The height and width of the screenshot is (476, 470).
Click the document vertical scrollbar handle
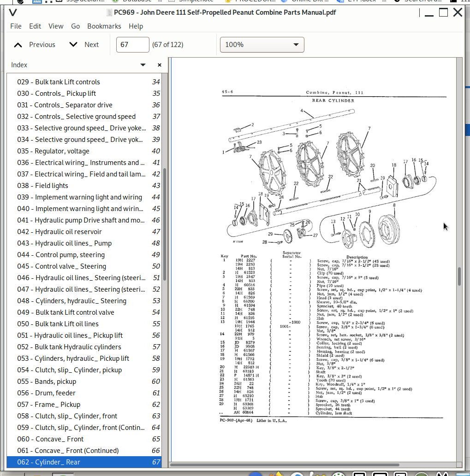click(459, 276)
